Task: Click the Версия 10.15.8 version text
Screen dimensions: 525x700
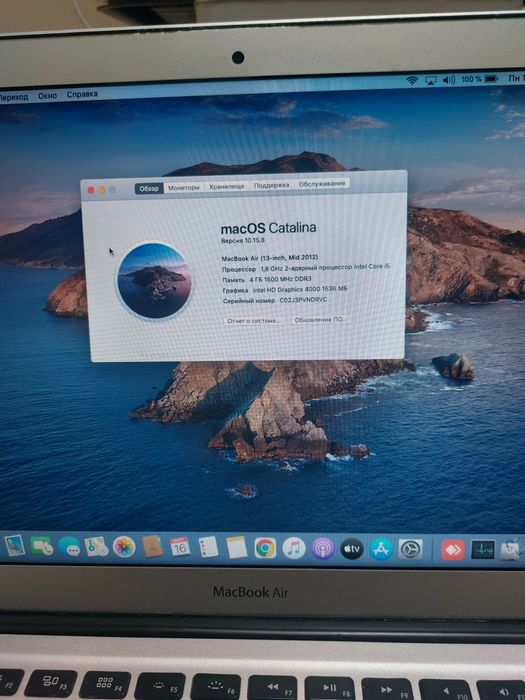Action: pyautogui.click(x=243, y=241)
